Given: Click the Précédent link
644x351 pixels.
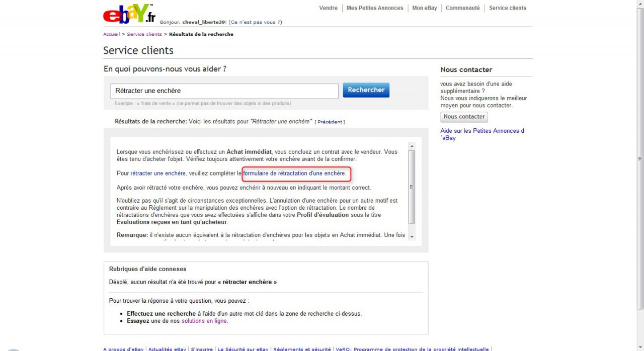Looking at the screenshot, I should [330, 122].
